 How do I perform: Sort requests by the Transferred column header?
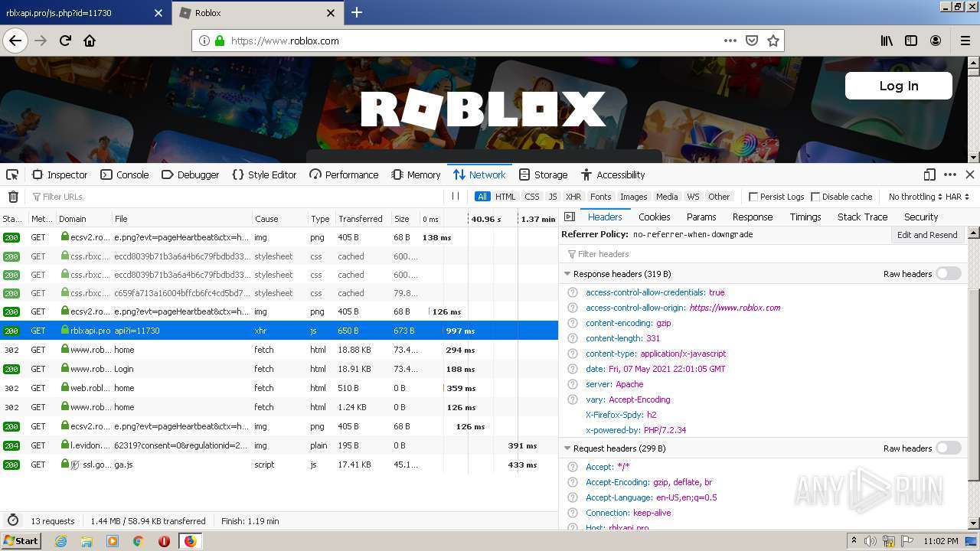(363, 219)
